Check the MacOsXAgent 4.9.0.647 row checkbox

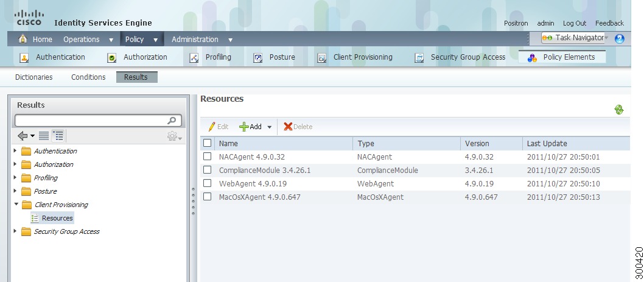[208, 197]
